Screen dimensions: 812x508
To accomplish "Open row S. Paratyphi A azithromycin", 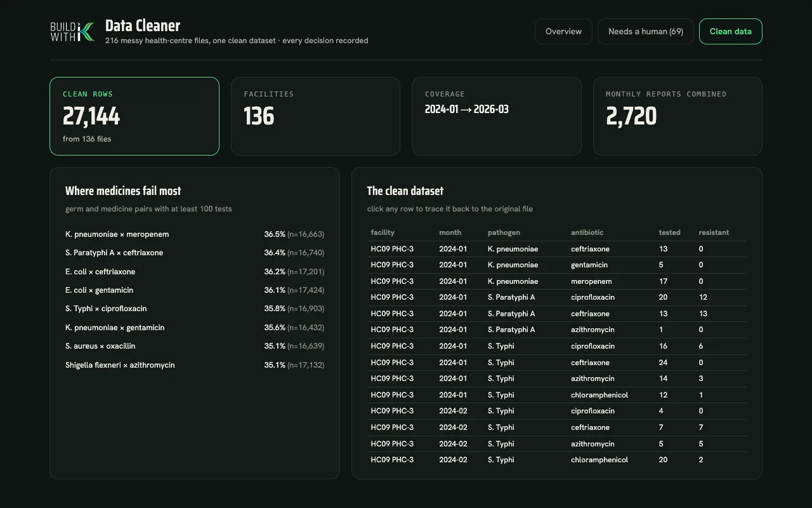I will coord(557,330).
